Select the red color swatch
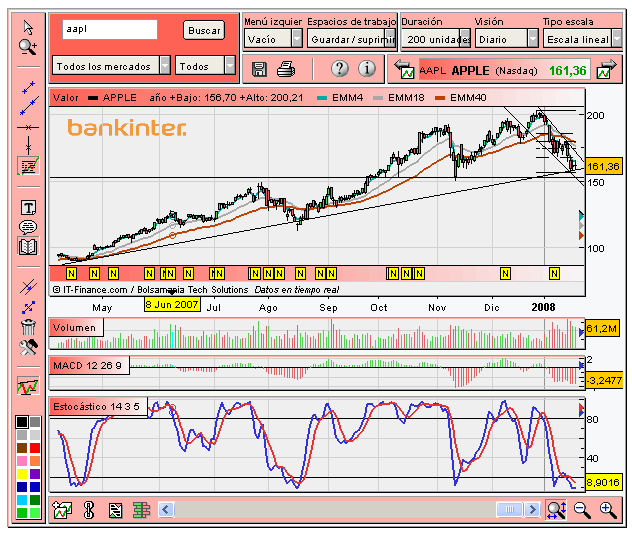This screenshot has width=632, height=533. (x=35, y=448)
